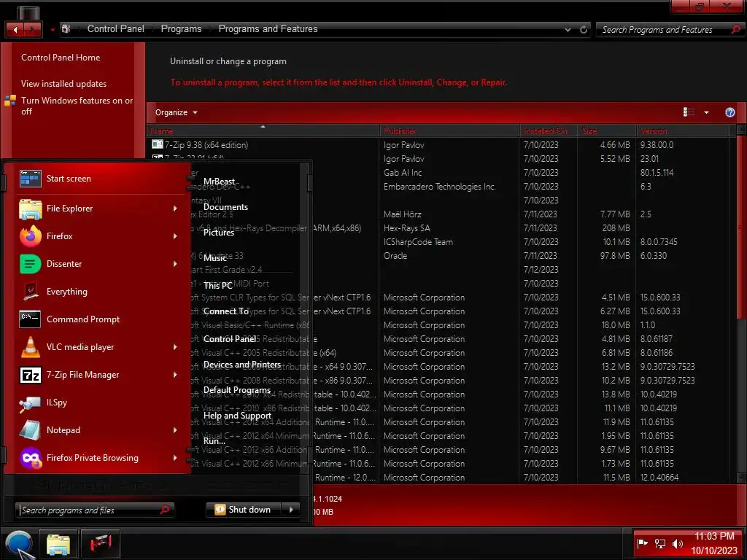Sort by Installed On column header
The height and width of the screenshot is (560, 747).
(x=549, y=131)
